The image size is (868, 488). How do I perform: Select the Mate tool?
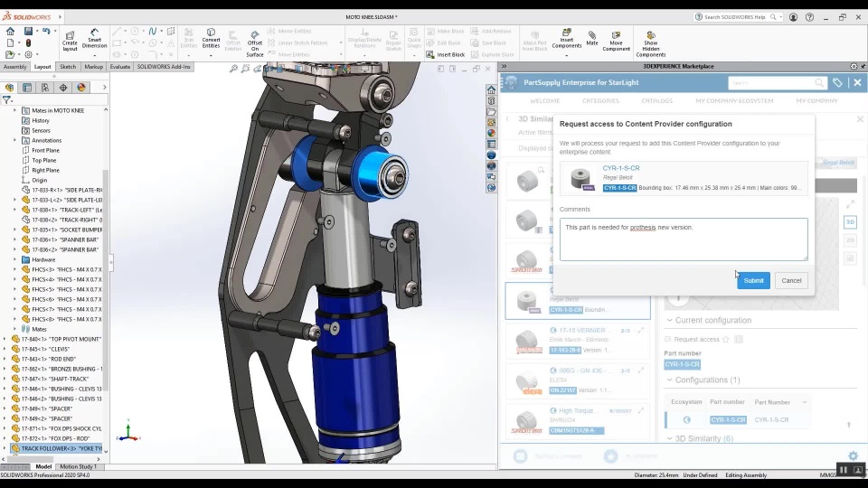(x=591, y=38)
